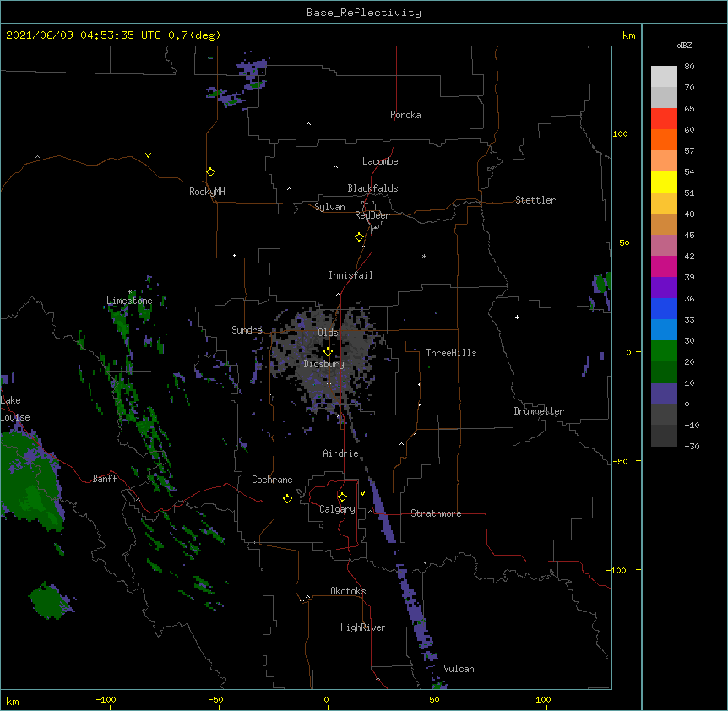Screen dimensions: 728x711
Task: Click the -30 value on dBZ scale
Action: 692,446
